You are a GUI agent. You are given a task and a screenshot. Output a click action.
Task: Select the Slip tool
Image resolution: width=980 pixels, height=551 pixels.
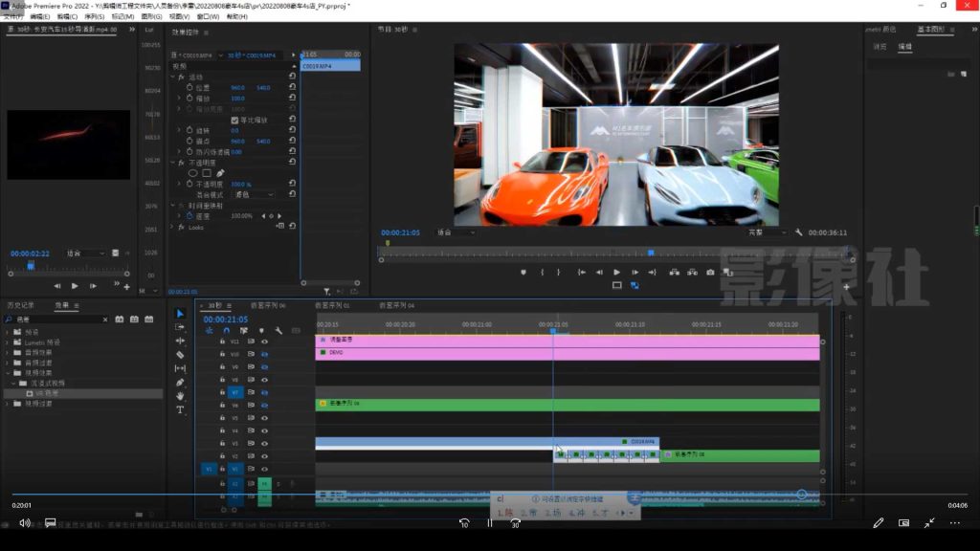point(180,368)
